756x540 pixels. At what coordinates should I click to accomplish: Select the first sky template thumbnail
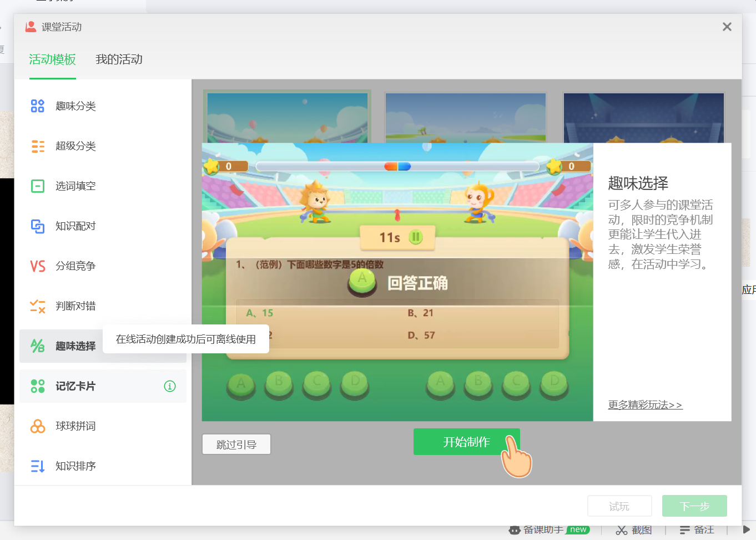[x=287, y=117]
